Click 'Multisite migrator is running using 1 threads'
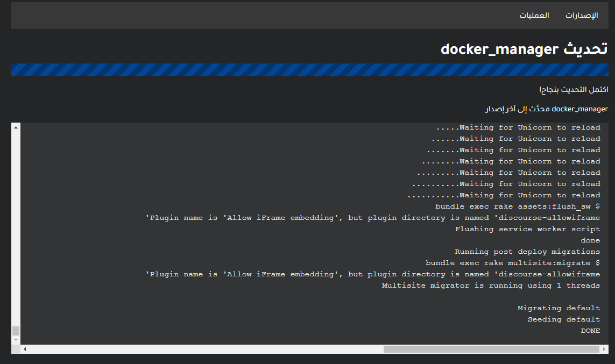 (491, 286)
